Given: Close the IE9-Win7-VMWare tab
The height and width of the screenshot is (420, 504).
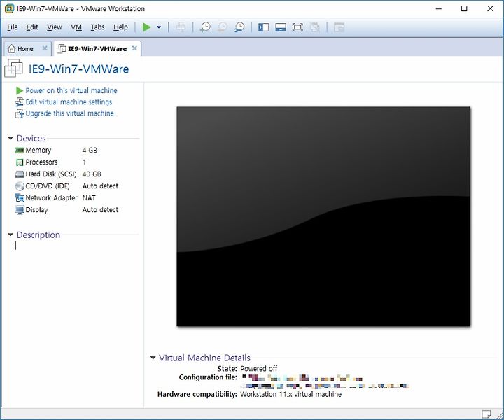Looking at the screenshot, I should click(x=134, y=48).
